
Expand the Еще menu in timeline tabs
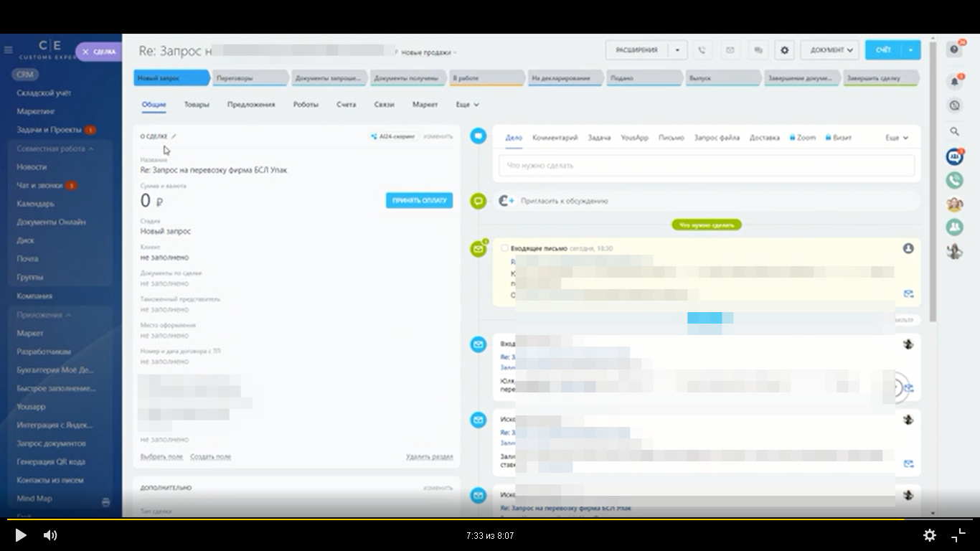point(897,138)
